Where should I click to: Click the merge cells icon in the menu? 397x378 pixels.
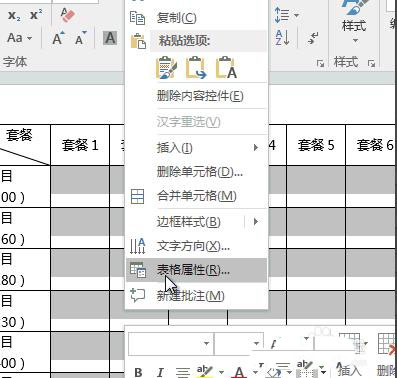[137, 196]
